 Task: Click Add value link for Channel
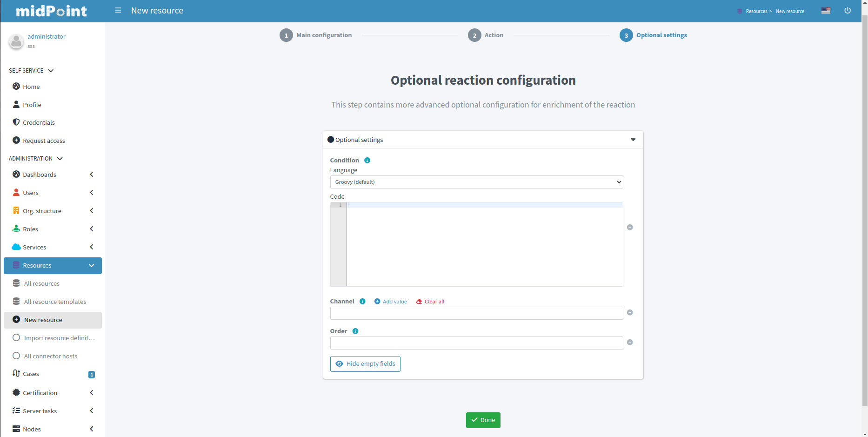[391, 302]
